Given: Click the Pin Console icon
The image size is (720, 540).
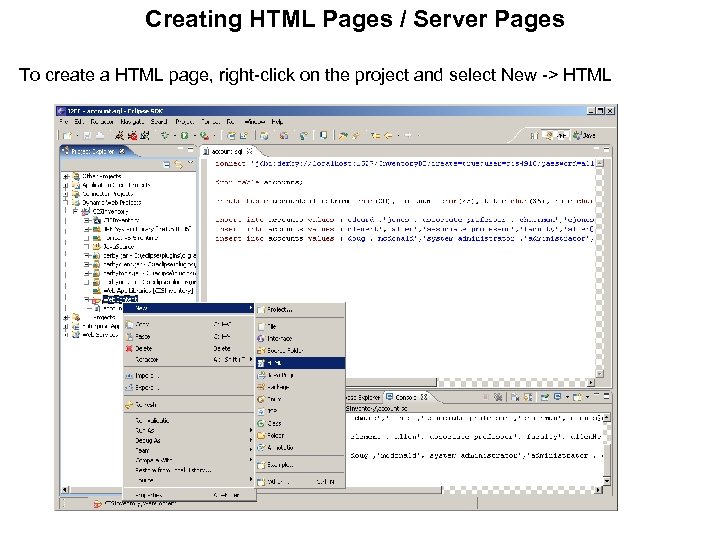Looking at the screenshot, I should click(x=545, y=397).
